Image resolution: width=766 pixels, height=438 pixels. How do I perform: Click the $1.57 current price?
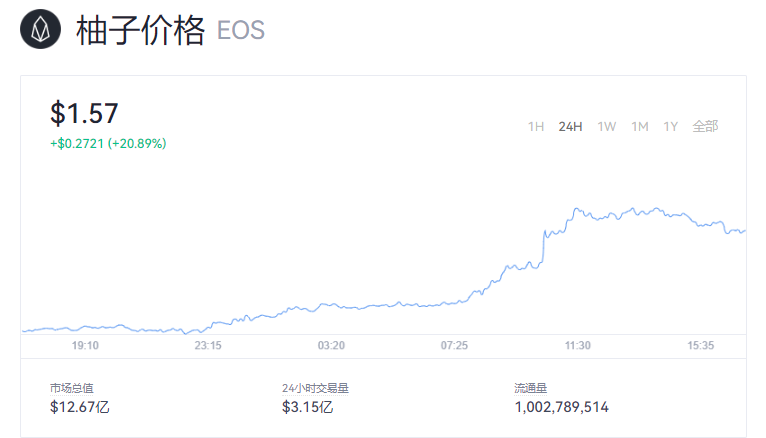tap(84, 113)
